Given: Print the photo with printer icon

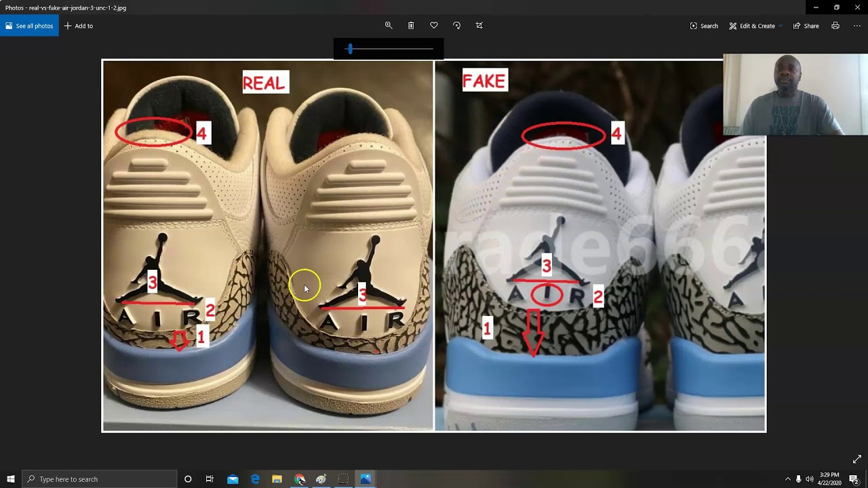Looking at the screenshot, I should pos(835,26).
